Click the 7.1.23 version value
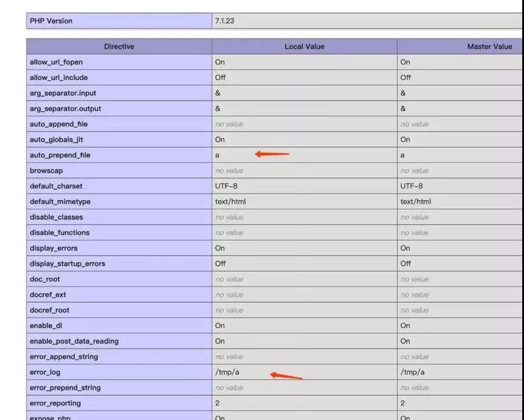The height and width of the screenshot is (420, 524). point(224,21)
